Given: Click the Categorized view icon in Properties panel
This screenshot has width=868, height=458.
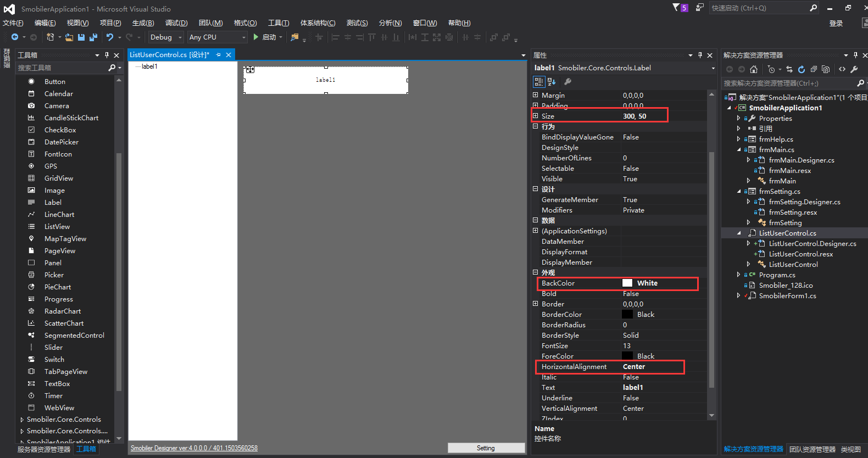Looking at the screenshot, I should coord(539,82).
